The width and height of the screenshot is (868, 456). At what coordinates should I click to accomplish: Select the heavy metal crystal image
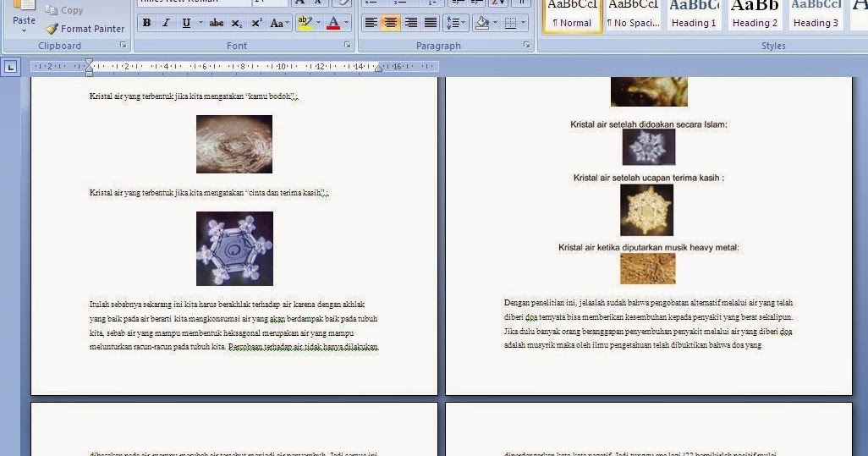click(648, 269)
